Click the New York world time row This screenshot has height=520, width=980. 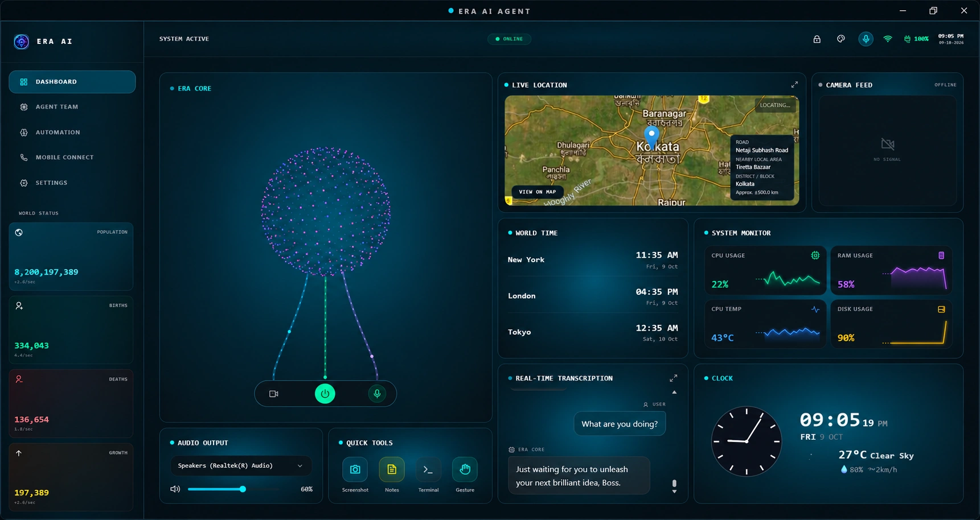point(593,260)
